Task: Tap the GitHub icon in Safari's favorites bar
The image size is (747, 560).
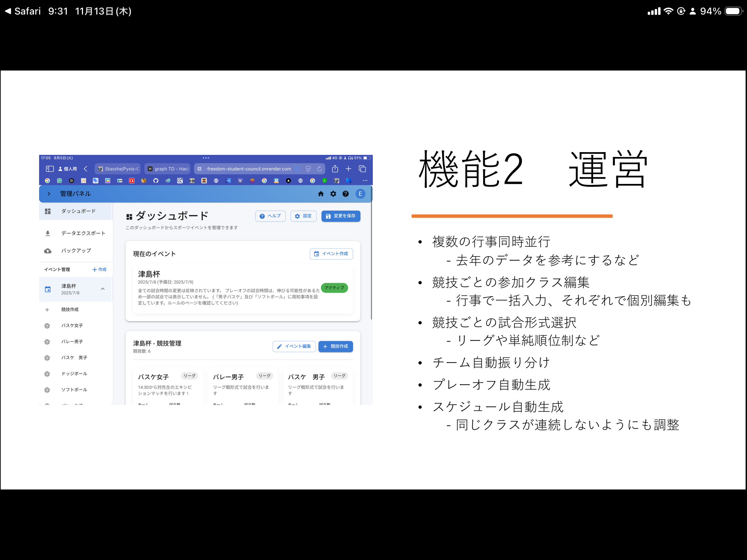Action: [156, 180]
